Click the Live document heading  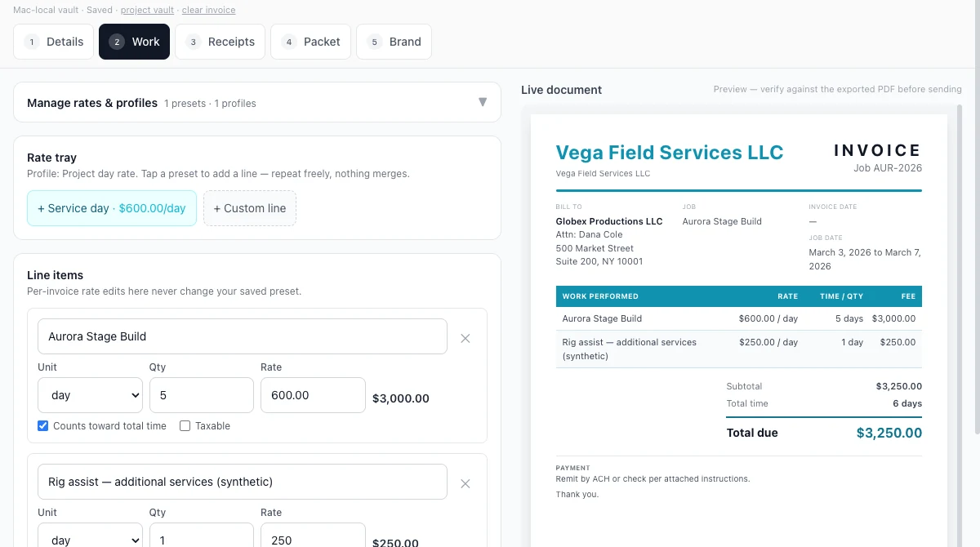pyautogui.click(x=562, y=90)
